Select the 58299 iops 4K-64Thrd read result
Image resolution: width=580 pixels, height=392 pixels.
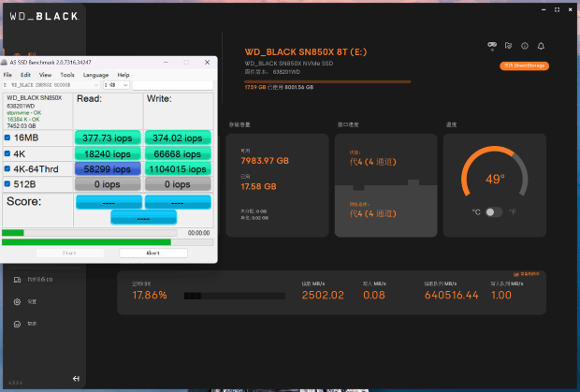[108, 169]
